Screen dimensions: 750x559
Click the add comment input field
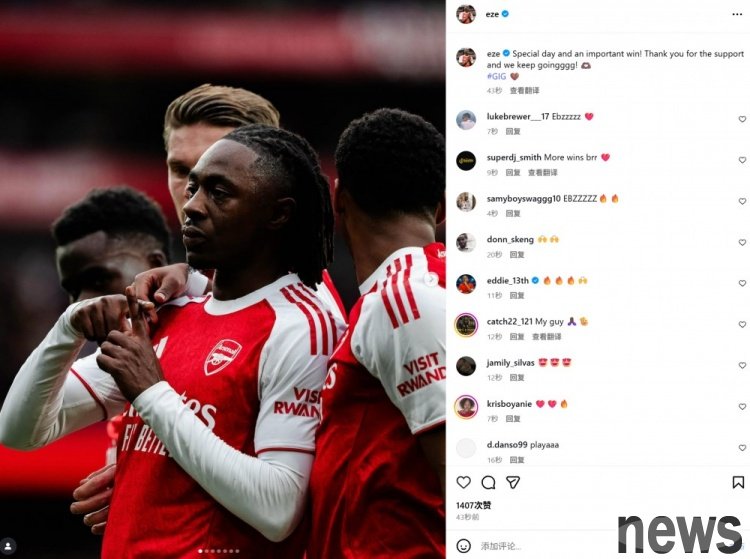click(x=545, y=546)
